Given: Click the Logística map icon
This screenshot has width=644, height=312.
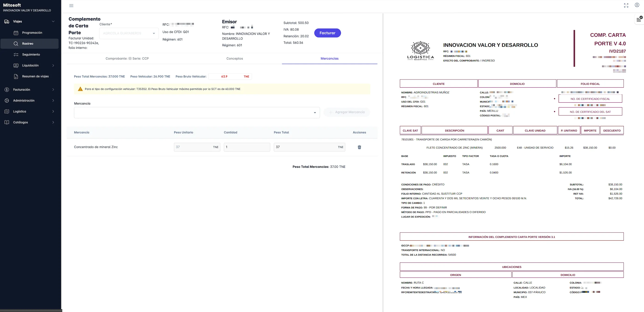Looking at the screenshot, I should pyautogui.click(x=7, y=111).
